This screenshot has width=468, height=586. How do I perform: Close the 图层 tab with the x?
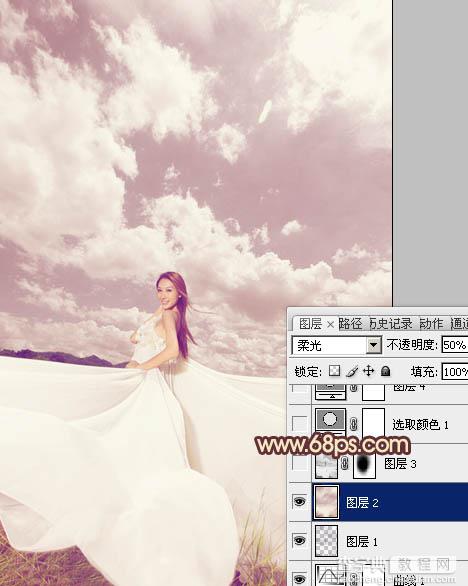pyautogui.click(x=330, y=325)
